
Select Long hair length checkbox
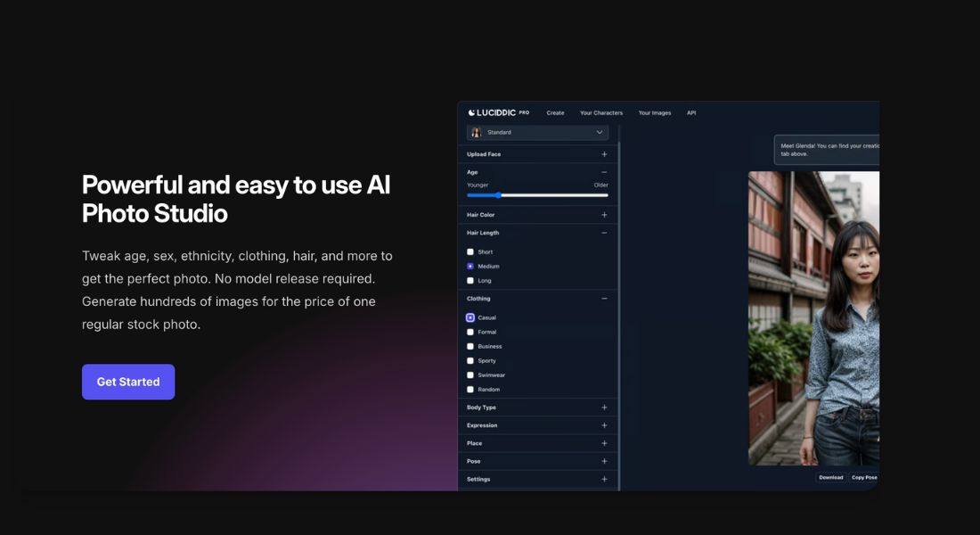(470, 281)
